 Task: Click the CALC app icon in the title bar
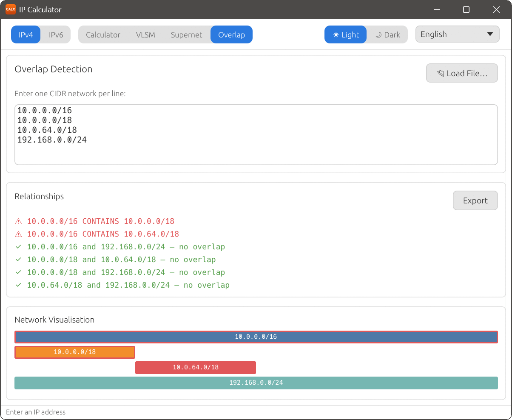10,9
